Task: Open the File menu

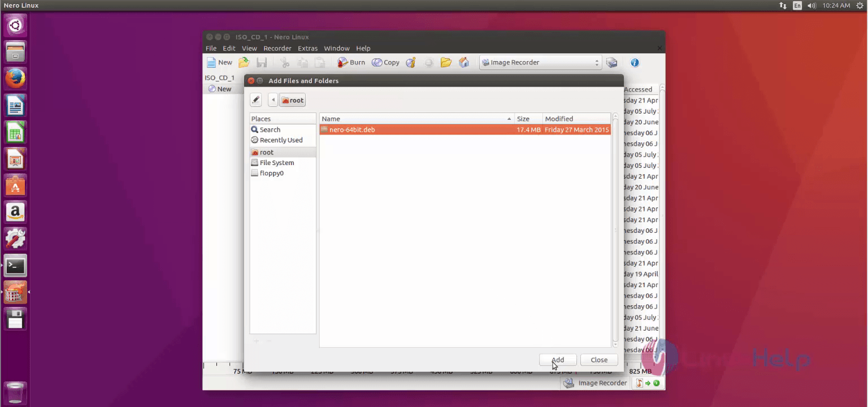Action: 211,49
